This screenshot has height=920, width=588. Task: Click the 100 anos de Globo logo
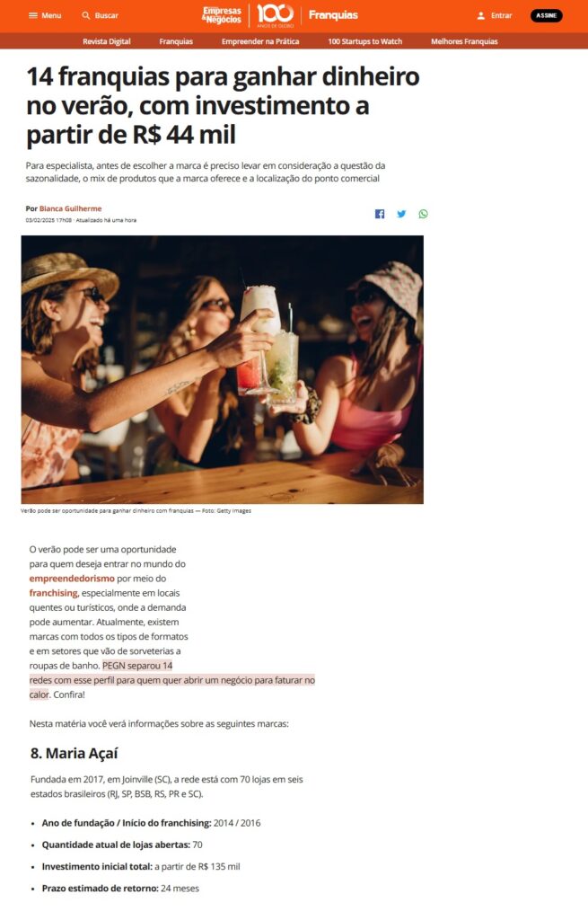tap(276, 15)
